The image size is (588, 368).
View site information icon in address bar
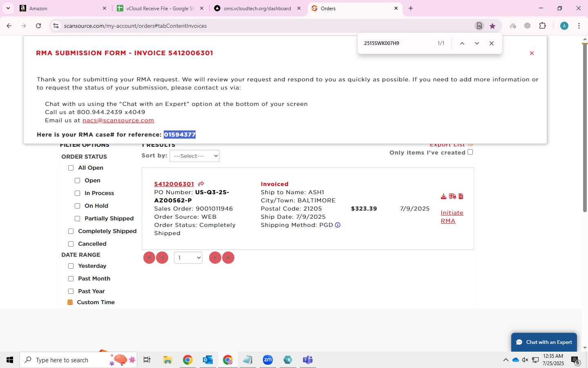click(56, 26)
